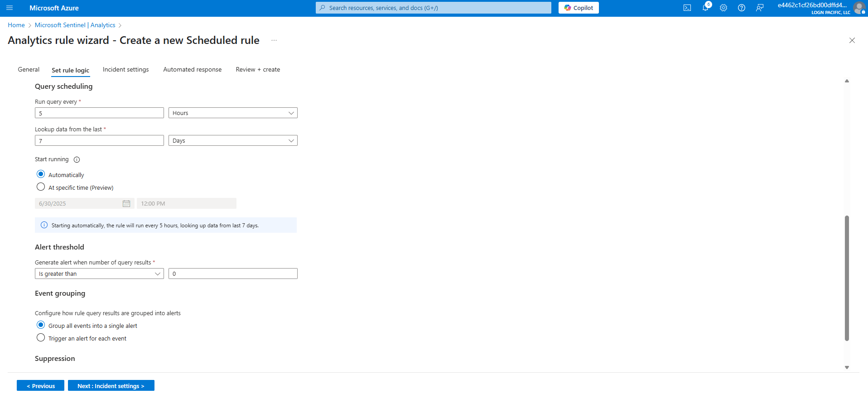This screenshot has height=413, width=868.
Task: Open the notifications bell
Action: pos(705,8)
